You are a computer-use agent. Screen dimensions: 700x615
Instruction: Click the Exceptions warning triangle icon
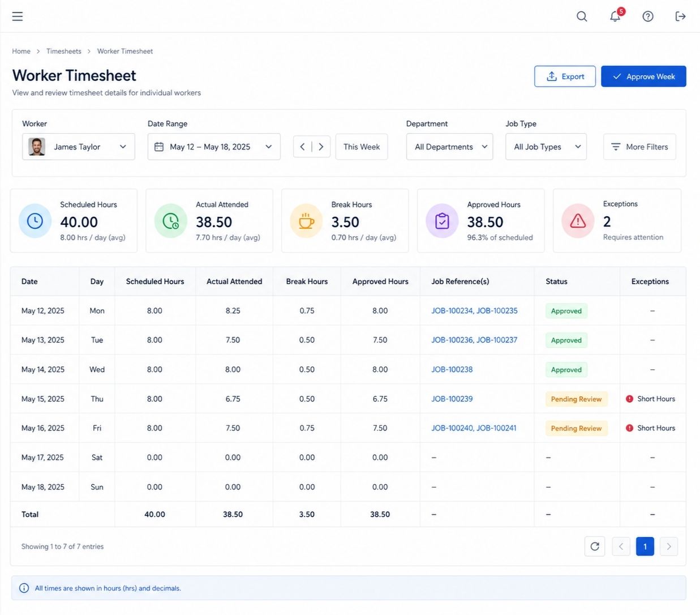(578, 221)
